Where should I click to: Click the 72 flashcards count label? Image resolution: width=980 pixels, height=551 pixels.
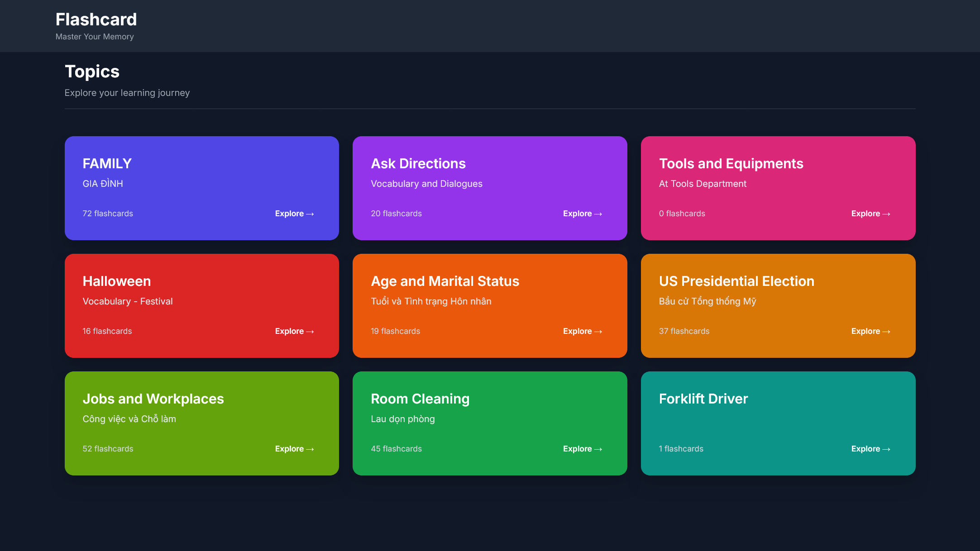click(x=108, y=214)
